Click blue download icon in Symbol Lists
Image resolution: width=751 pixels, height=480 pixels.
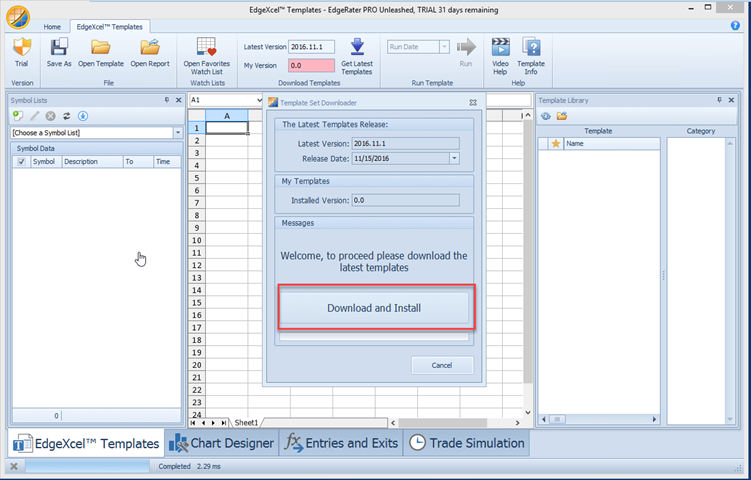pos(83,116)
